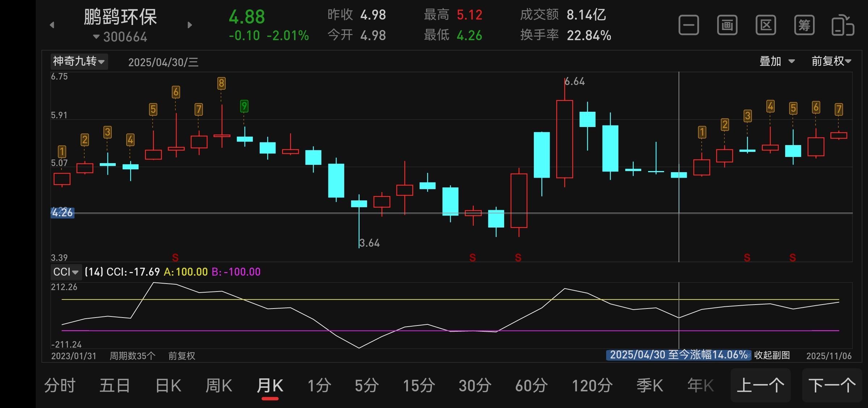Switch to the 日K tab
The width and height of the screenshot is (868, 408).
168,386
